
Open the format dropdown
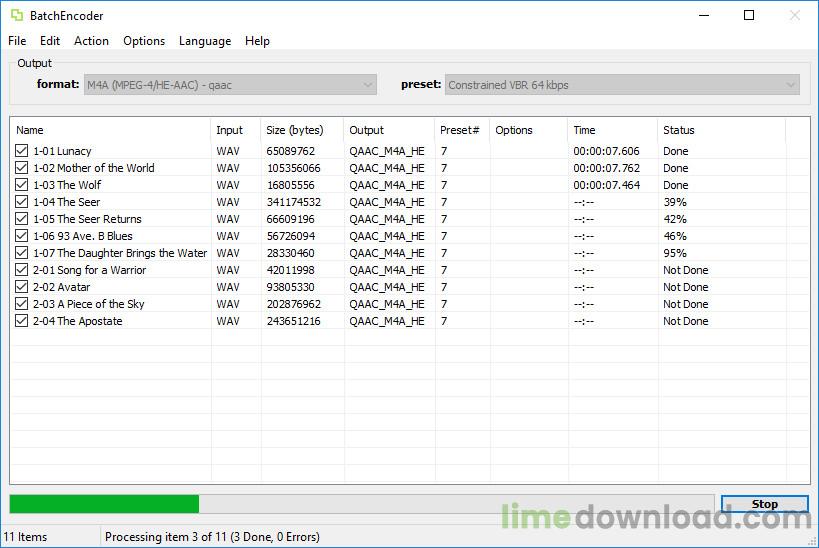[x=230, y=85]
